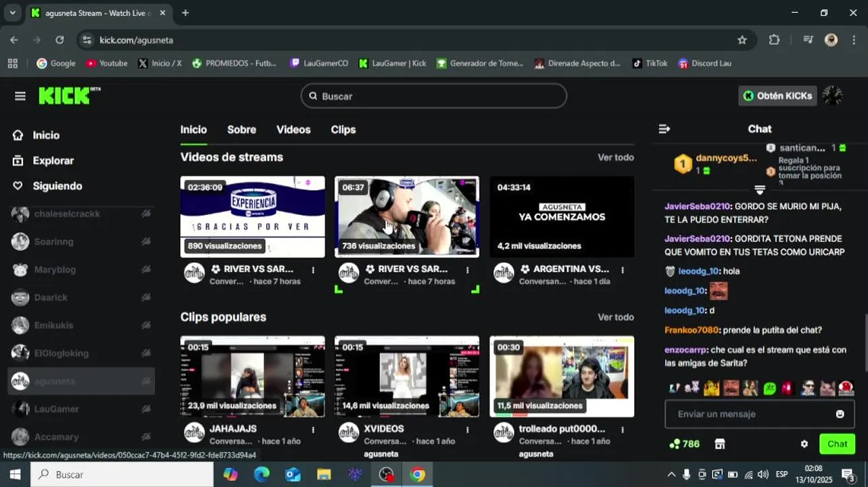Reload the Kick page
The width and height of the screenshot is (868, 487).
(x=59, y=40)
